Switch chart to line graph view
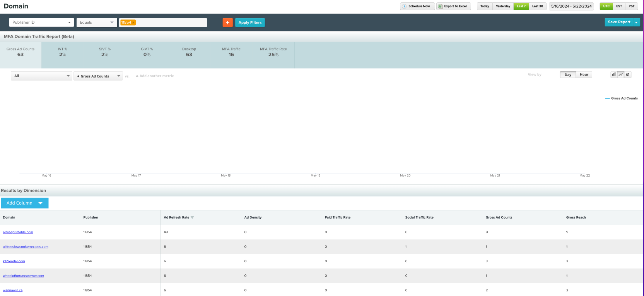This screenshot has height=296, width=644. tap(621, 74)
